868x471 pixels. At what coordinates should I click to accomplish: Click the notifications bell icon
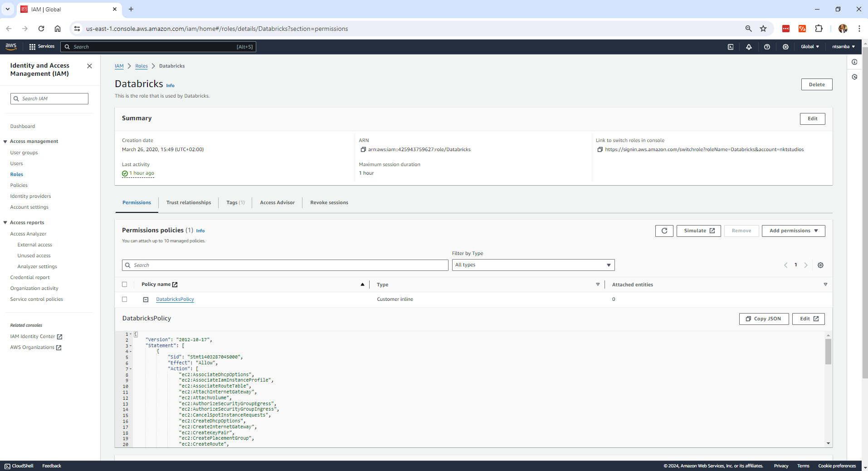pos(749,47)
